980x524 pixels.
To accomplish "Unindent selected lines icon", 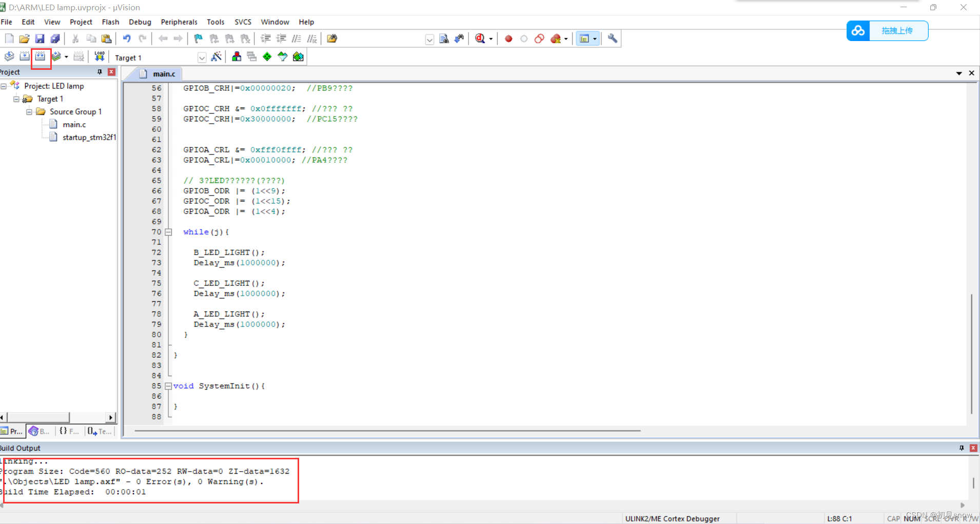I will point(281,38).
